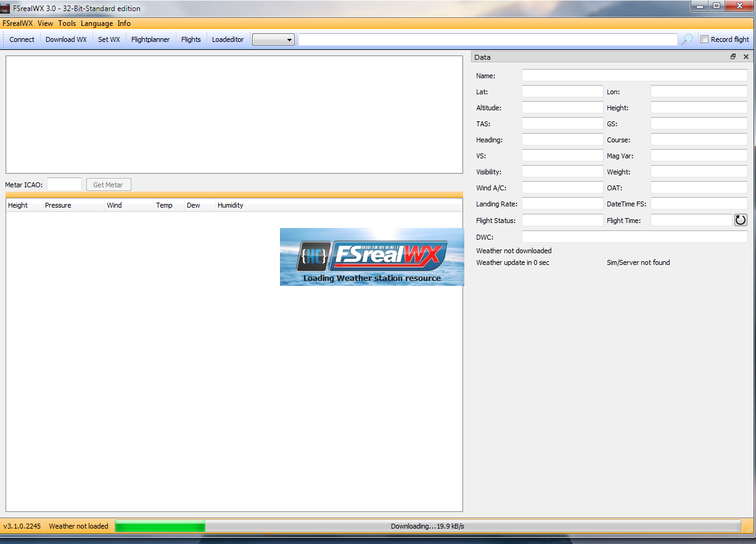Viewport: 756px width, 544px height.
Task: Open the View menu
Action: [45, 23]
